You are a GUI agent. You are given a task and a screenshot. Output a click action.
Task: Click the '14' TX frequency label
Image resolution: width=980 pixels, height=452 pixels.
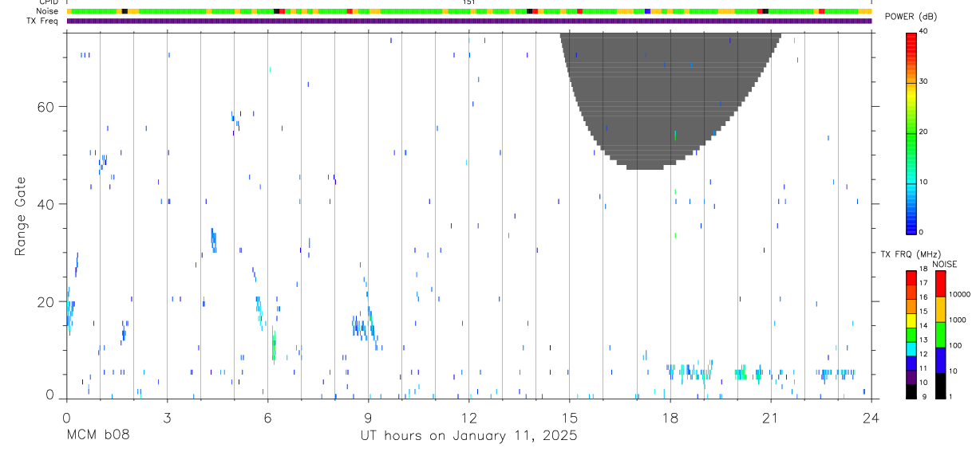(923, 325)
